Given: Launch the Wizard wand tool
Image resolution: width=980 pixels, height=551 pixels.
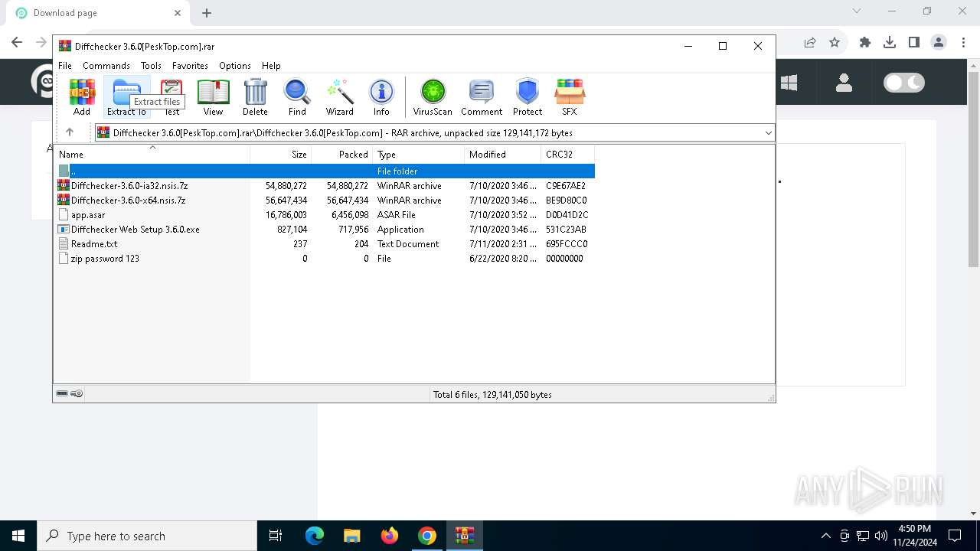Looking at the screenshot, I should pyautogui.click(x=340, y=97).
